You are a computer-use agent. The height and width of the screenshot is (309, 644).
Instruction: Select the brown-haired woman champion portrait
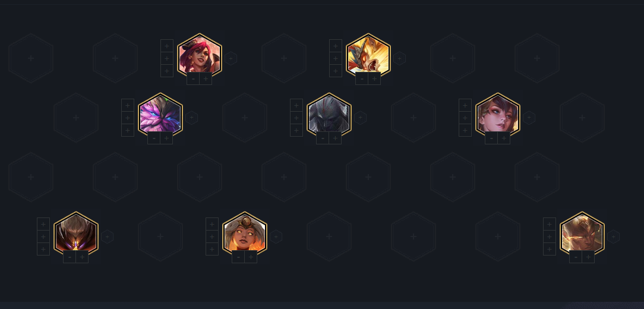498,115
